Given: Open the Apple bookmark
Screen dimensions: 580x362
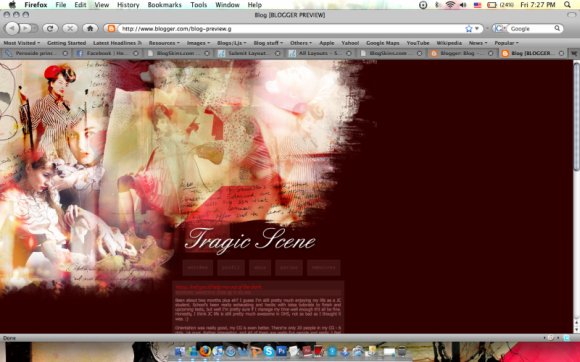Looking at the screenshot, I should point(327,43).
